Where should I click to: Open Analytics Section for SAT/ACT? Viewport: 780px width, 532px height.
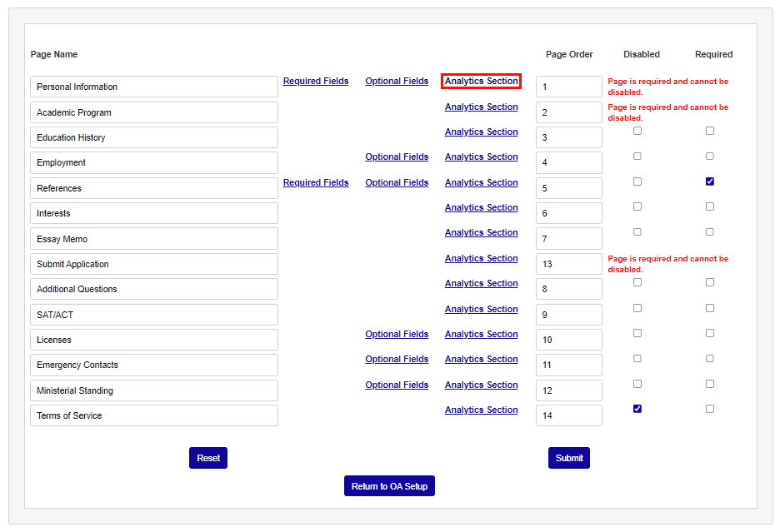tap(481, 309)
